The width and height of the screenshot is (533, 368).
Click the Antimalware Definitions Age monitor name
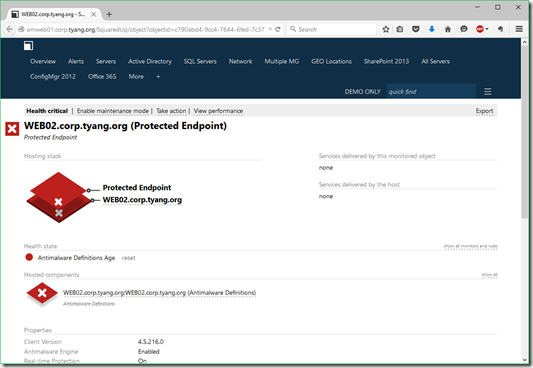[76, 258]
